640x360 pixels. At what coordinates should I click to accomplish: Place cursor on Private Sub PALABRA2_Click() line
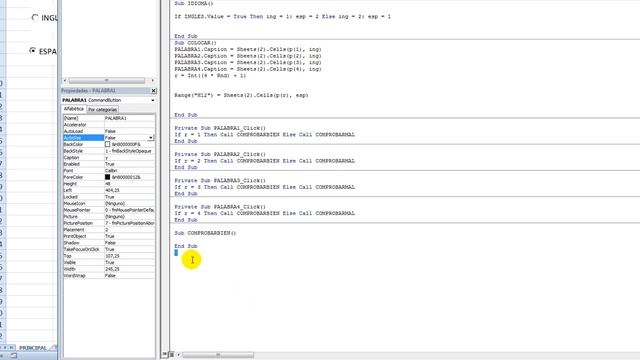220,154
